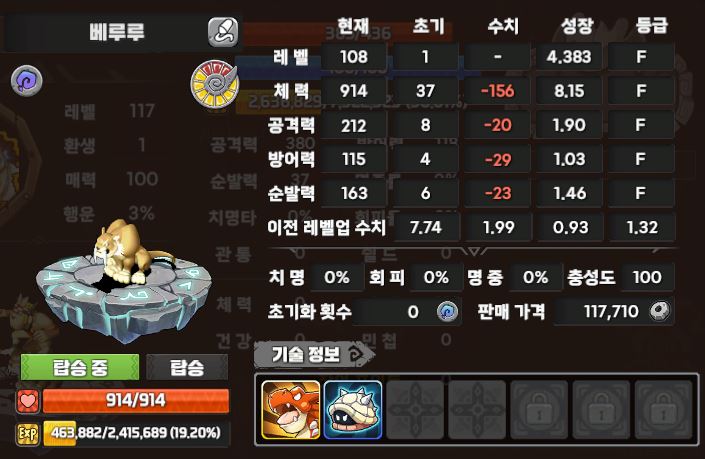Click the pencil rename icon beside 베루루
The width and height of the screenshot is (705, 459).
[x=223, y=32]
